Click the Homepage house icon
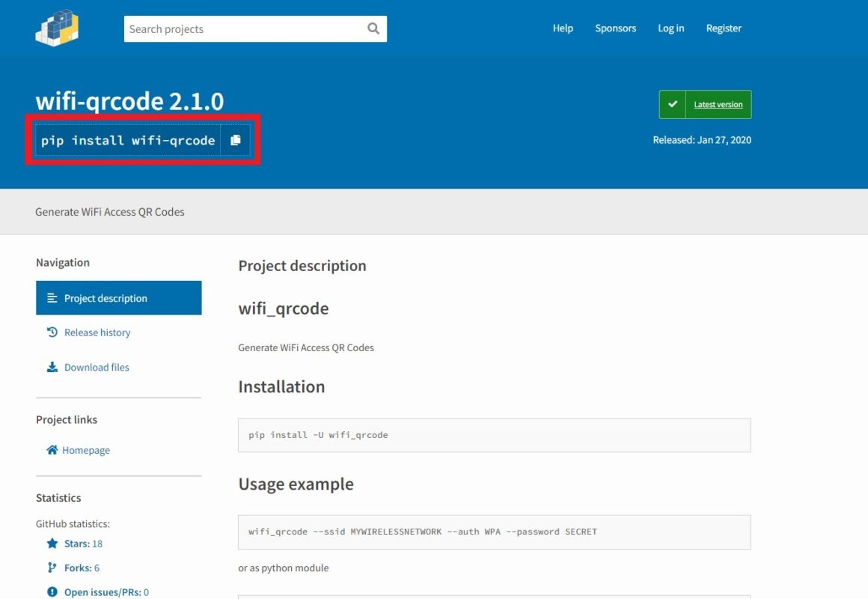Viewport: 868px width, 599px height. (51, 449)
